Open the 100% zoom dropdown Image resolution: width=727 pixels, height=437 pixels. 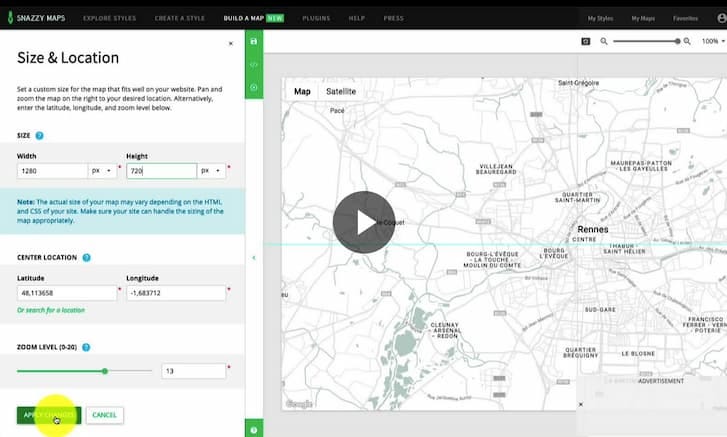(x=713, y=41)
